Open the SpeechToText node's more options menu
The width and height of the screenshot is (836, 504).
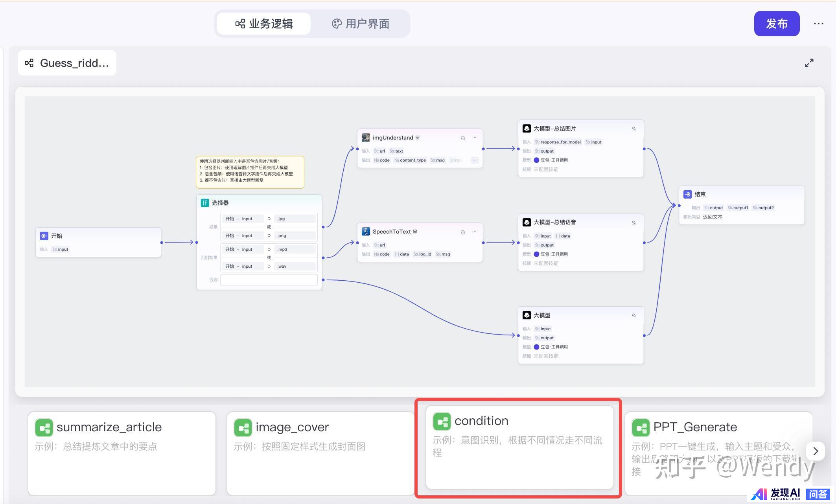coord(474,232)
